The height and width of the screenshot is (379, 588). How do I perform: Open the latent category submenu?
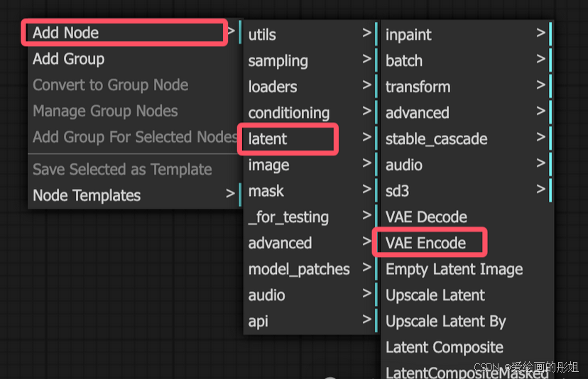pos(309,138)
